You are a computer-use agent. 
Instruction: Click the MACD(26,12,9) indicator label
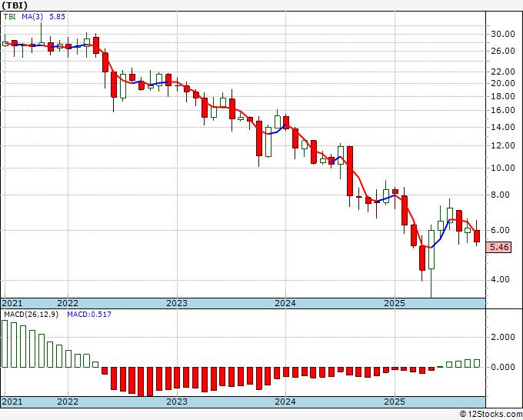31,315
